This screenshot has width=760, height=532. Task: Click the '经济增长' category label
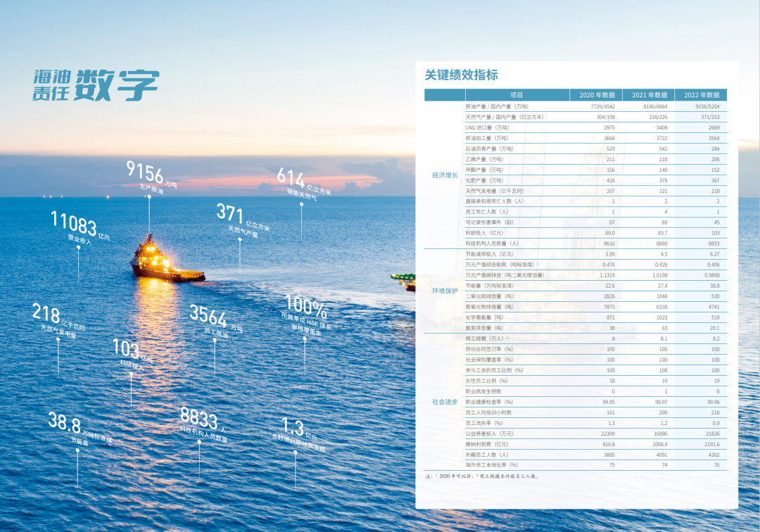445,175
